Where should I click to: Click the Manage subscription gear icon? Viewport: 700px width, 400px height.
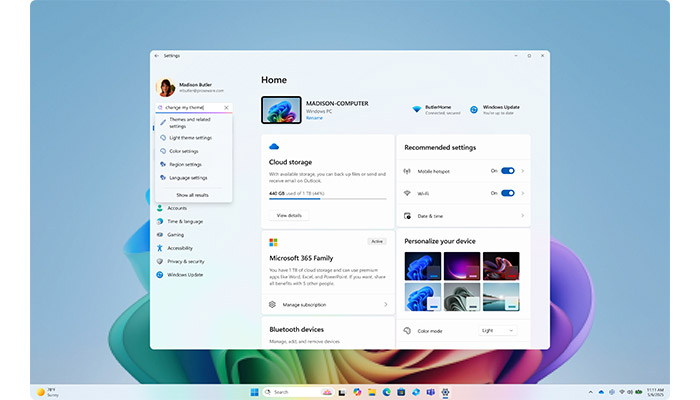272,304
